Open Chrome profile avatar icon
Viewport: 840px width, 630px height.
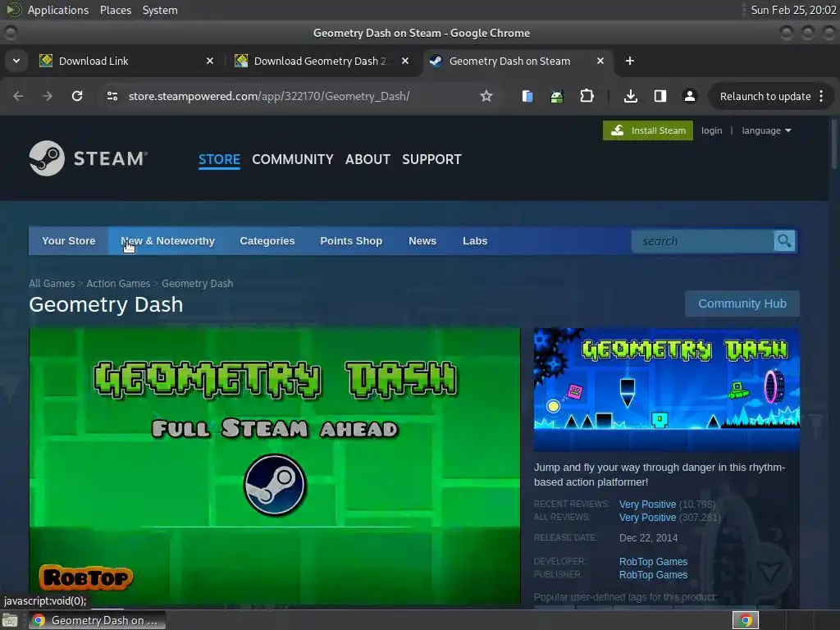(689, 96)
